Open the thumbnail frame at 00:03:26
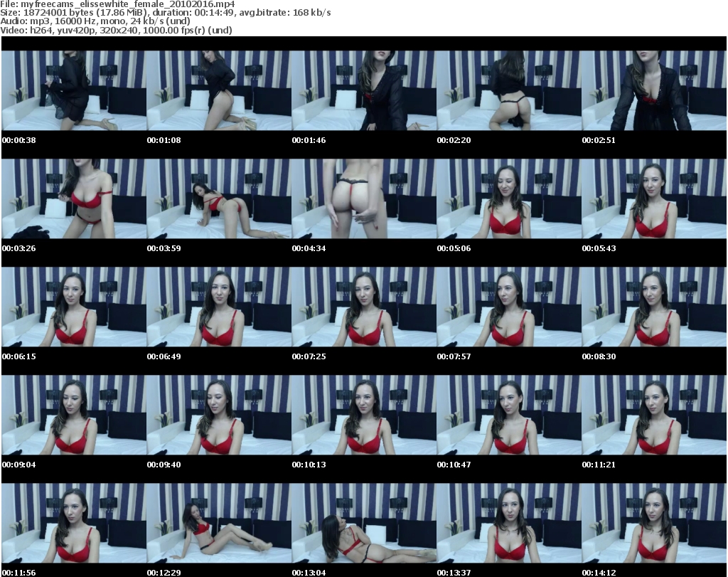Image resolution: width=728 pixels, height=577 pixels. (74, 198)
